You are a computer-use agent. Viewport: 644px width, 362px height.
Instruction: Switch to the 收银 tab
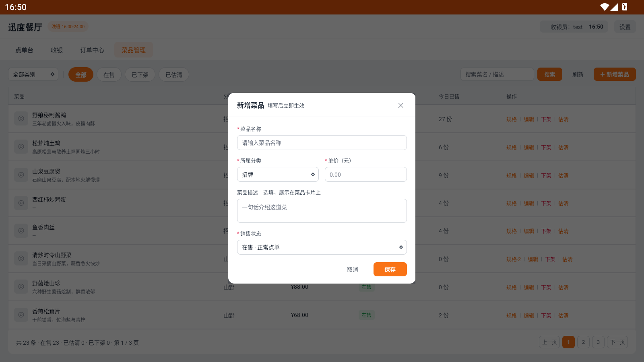pyautogui.click(x=57, y=50)
